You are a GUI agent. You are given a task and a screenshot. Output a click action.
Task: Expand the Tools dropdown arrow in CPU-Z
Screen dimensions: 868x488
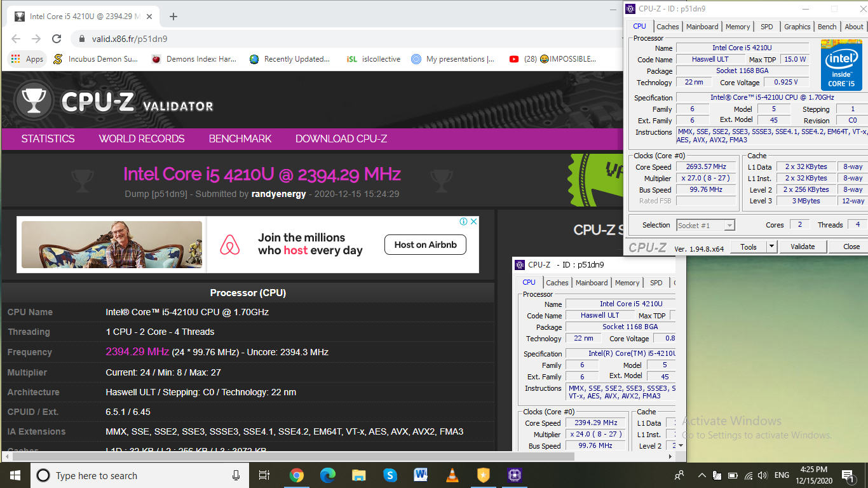[x=771, y=247]
